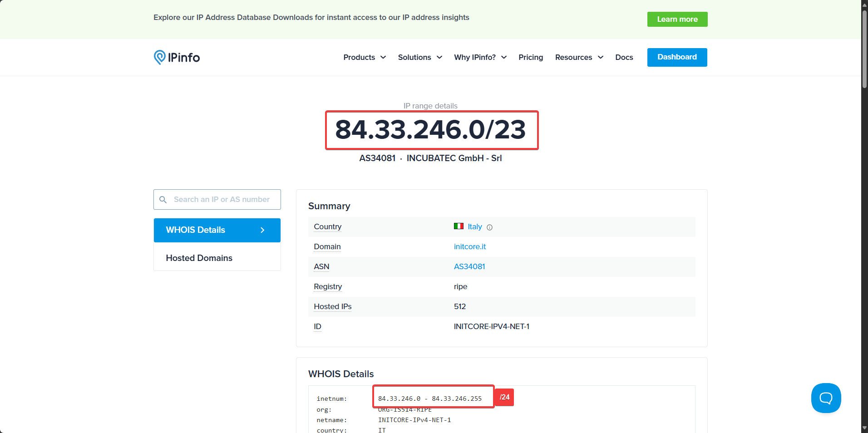Click the magnifier icon in the search bar
This screenshot has width=868, height=433.
point(163,200)
